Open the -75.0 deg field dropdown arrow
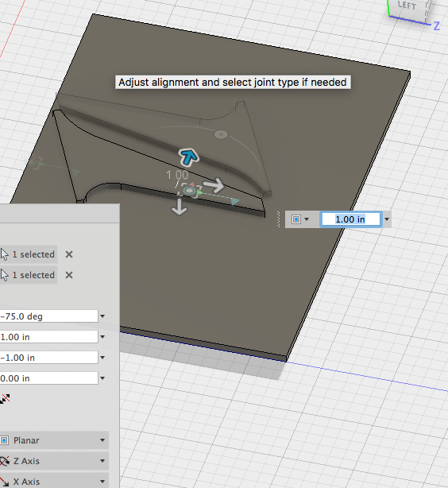The height and width of the screenshot is (488, 448). click(102, 316)
